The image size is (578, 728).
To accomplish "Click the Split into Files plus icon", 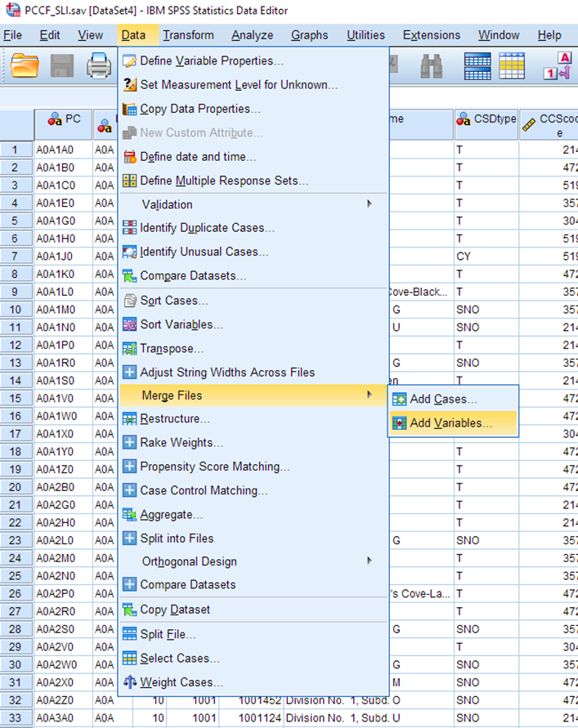I will pos(130,538).
